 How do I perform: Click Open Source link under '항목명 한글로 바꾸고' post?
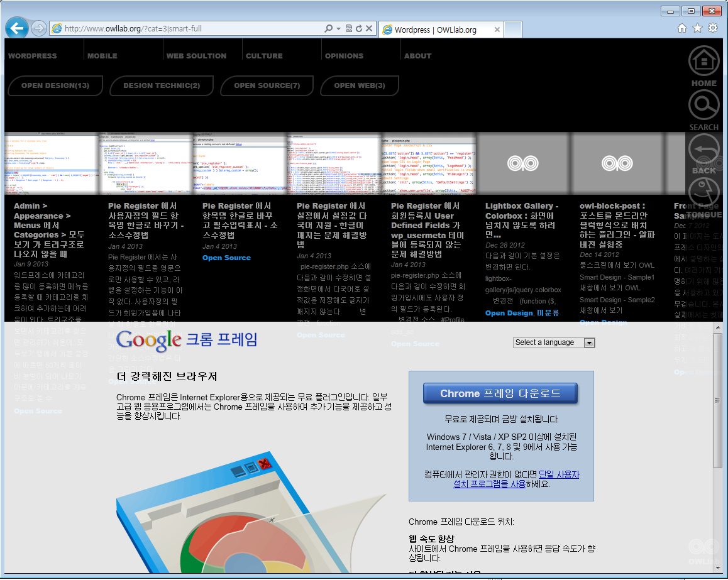coord(226,258)
